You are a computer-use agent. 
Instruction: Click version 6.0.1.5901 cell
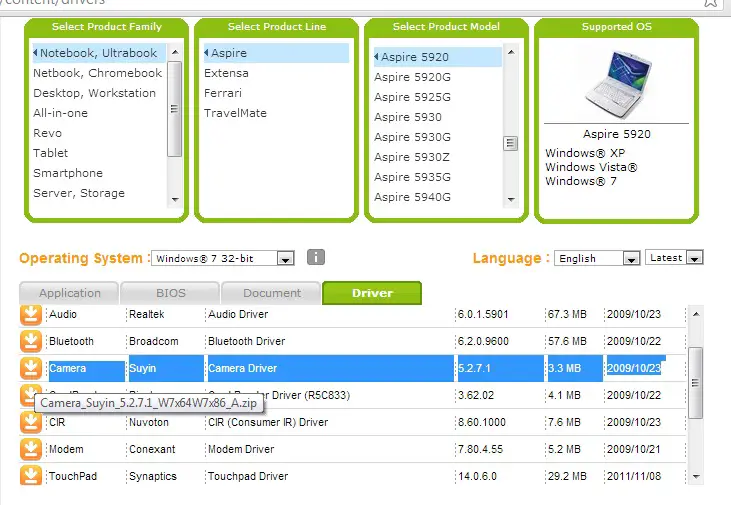coord(483,314)
